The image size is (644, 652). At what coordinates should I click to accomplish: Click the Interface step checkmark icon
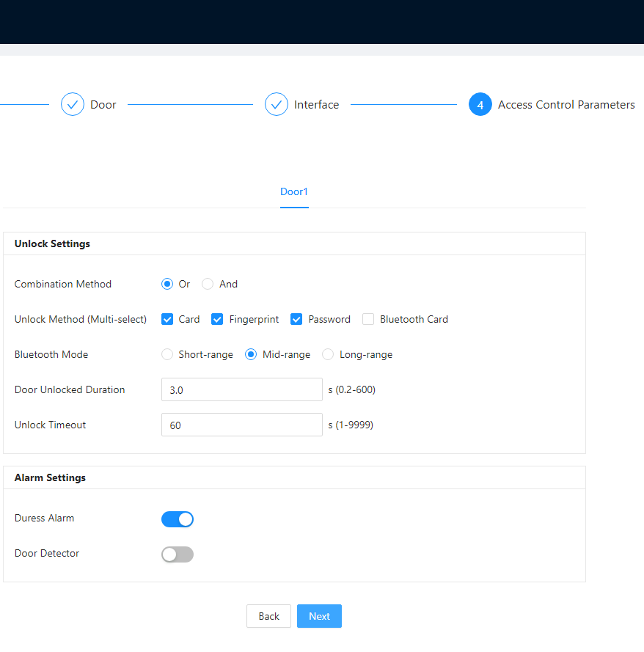click(x=276, y=104)
